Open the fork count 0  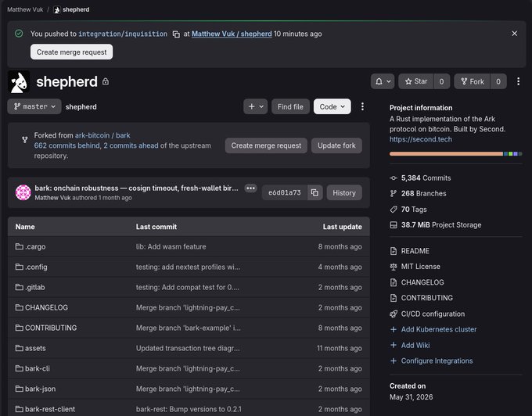click(498, 81)
